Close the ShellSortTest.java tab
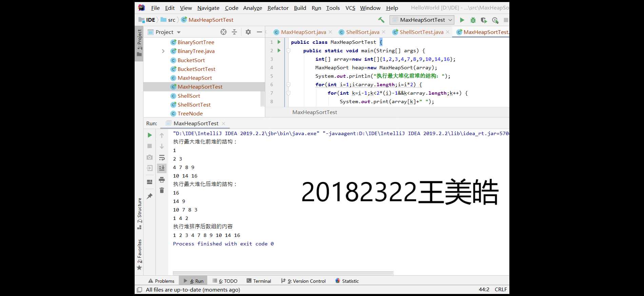 point(448,32)
